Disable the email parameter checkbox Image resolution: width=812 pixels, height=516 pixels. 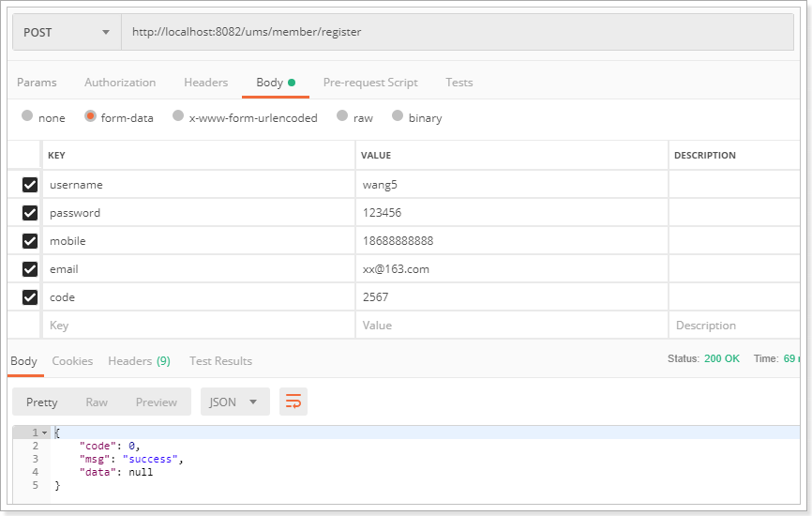coord(30,269)
